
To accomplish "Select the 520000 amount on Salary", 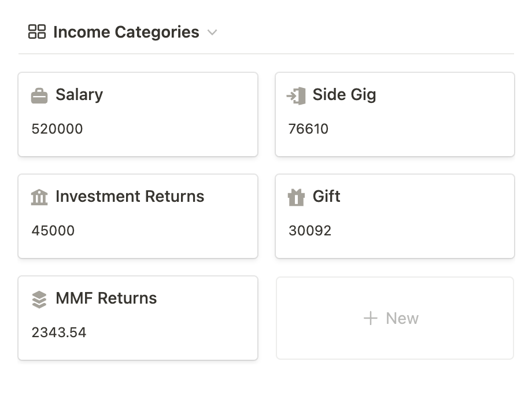I will tap(57, 128).
